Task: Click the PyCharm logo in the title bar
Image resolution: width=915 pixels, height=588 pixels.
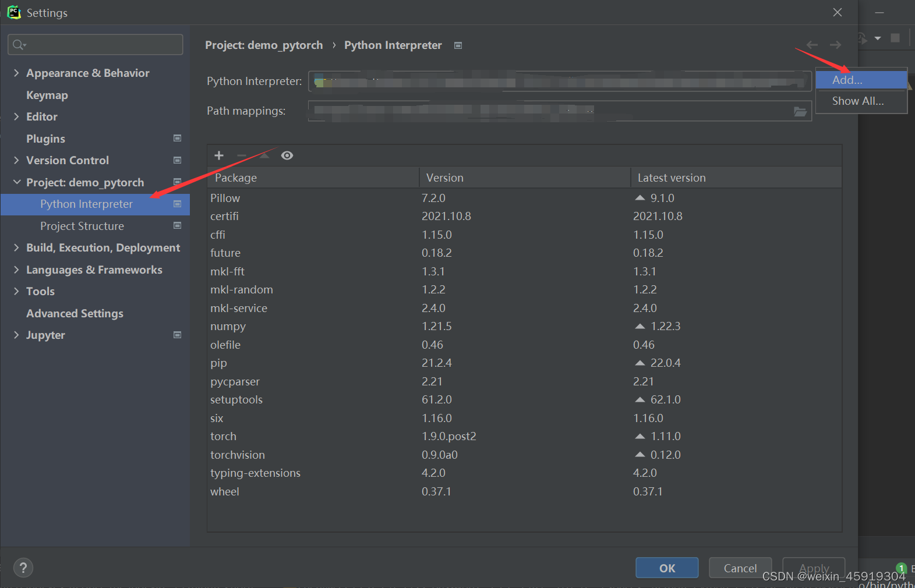Action: tap(14, 12)
